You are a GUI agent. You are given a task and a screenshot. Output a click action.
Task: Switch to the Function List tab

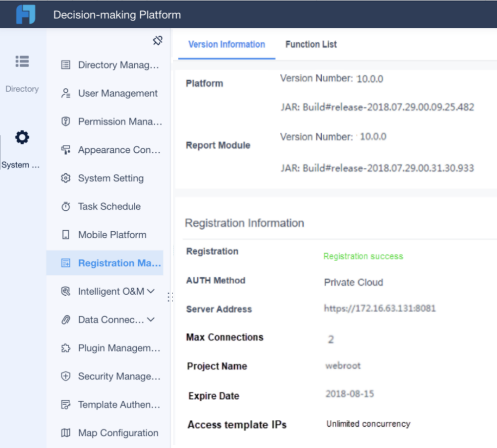coord(311,44)
